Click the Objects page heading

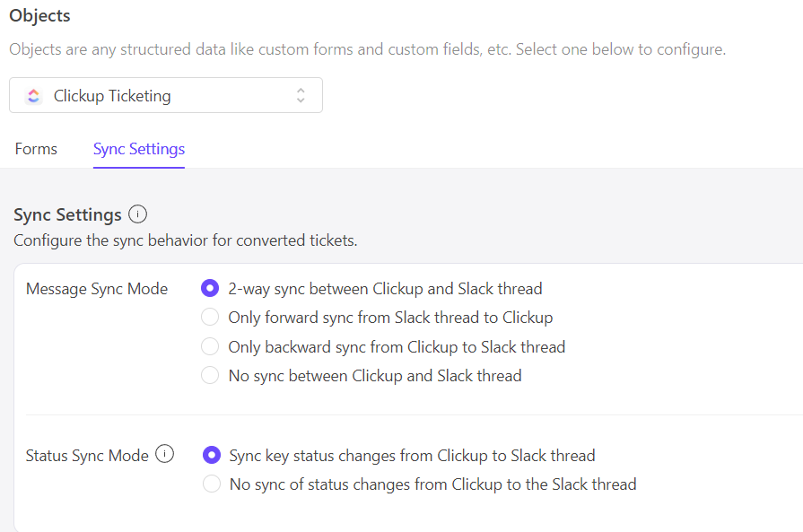39,16
